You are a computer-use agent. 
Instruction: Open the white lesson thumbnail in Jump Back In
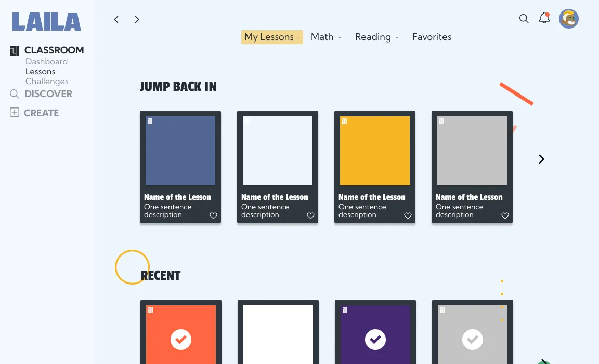278,151
